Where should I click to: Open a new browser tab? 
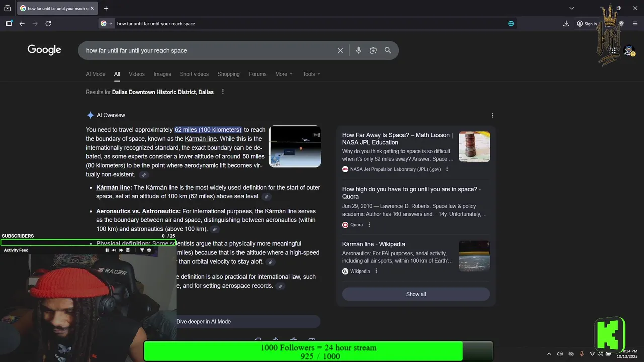click(x=106, y=8)
